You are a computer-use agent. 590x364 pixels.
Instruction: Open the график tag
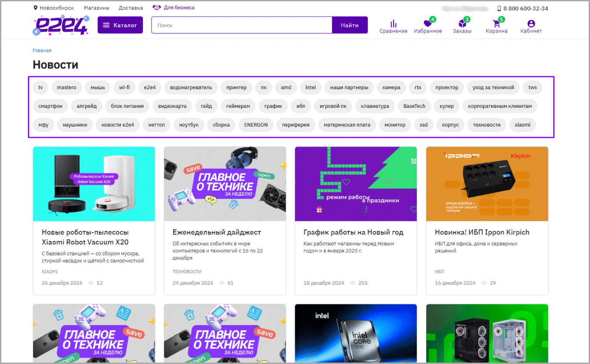tap(273, 106)
